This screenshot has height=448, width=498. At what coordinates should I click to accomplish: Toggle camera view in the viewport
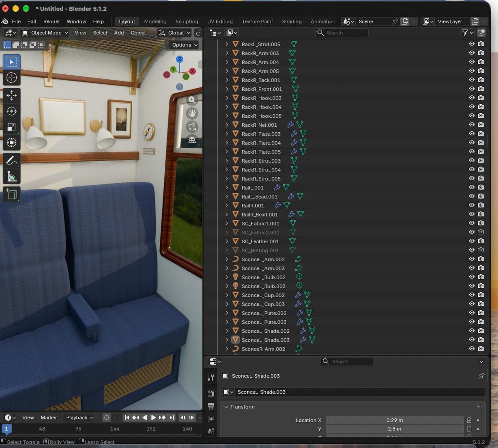[192, 127]
